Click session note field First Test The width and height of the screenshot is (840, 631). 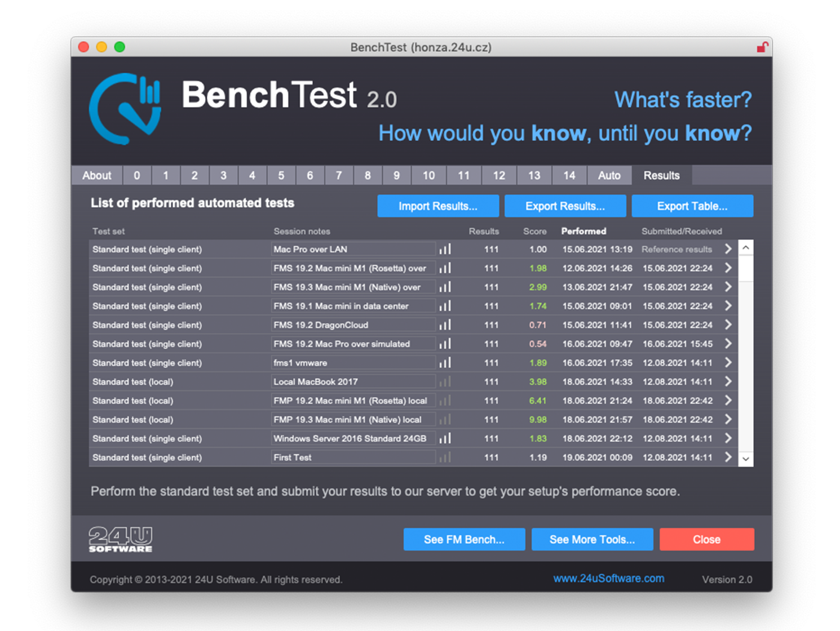pyautogui.click(x=352, y=457)
